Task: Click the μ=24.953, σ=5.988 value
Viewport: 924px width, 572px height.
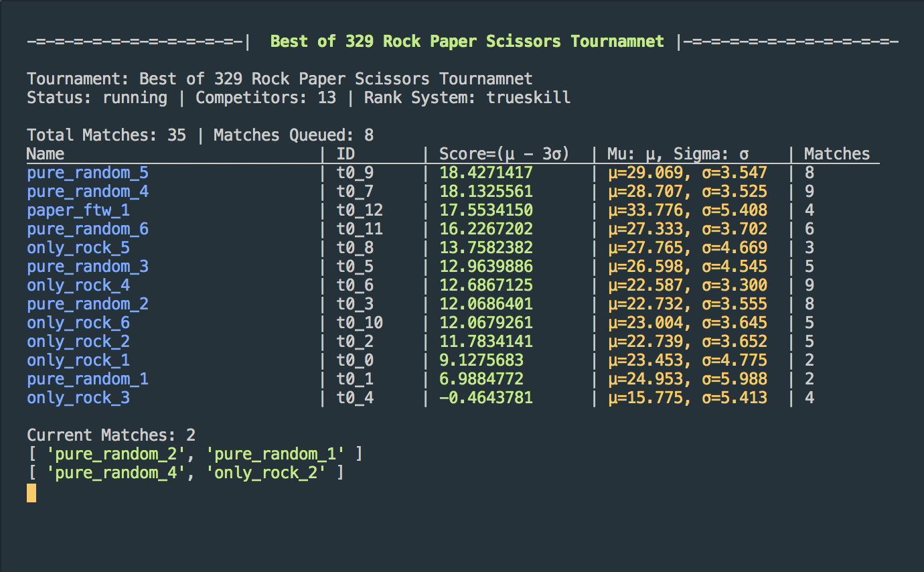Action: click(688, 379)
